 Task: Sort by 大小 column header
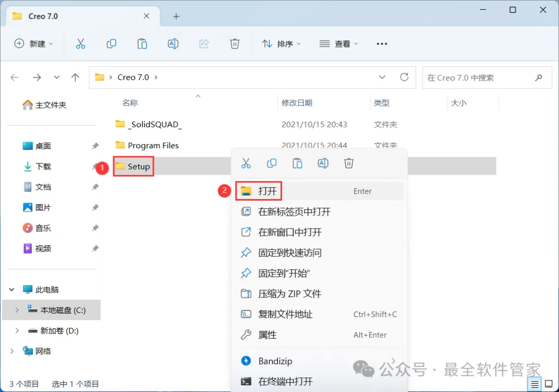coord(459,103)
